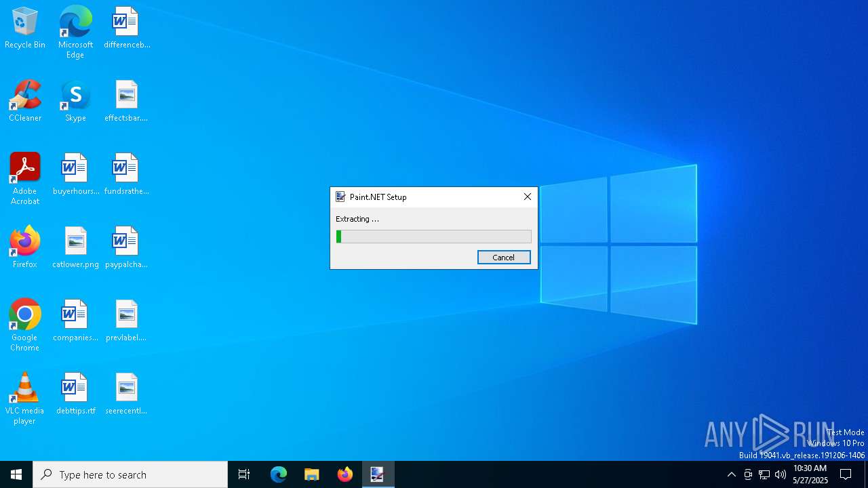Click the Meet Now tray icon
Screen dimensions: 868x488
click(748, 474)
